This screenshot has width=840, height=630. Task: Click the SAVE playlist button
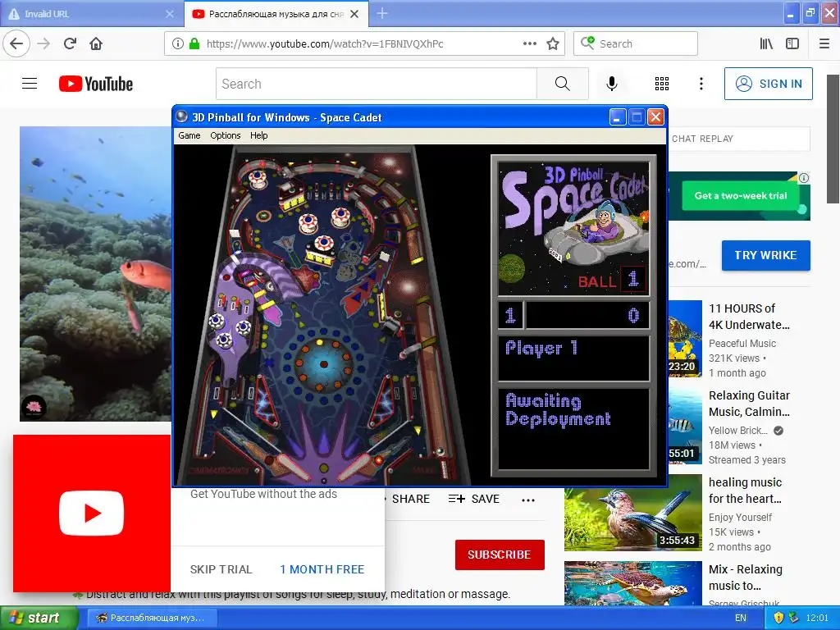(473, 499)
